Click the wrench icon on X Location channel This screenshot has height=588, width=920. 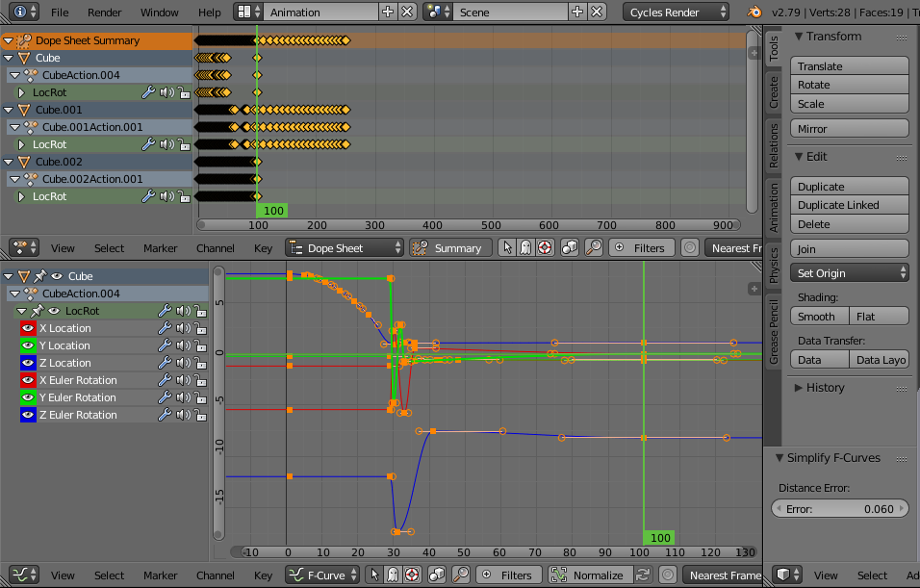(x=165, y=328)
